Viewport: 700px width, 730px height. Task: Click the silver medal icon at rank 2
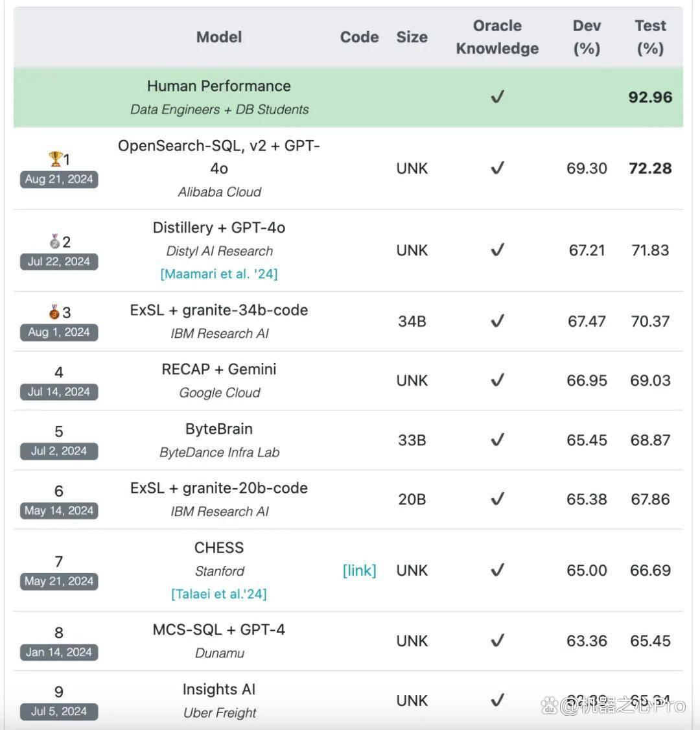tap(55, 241)
